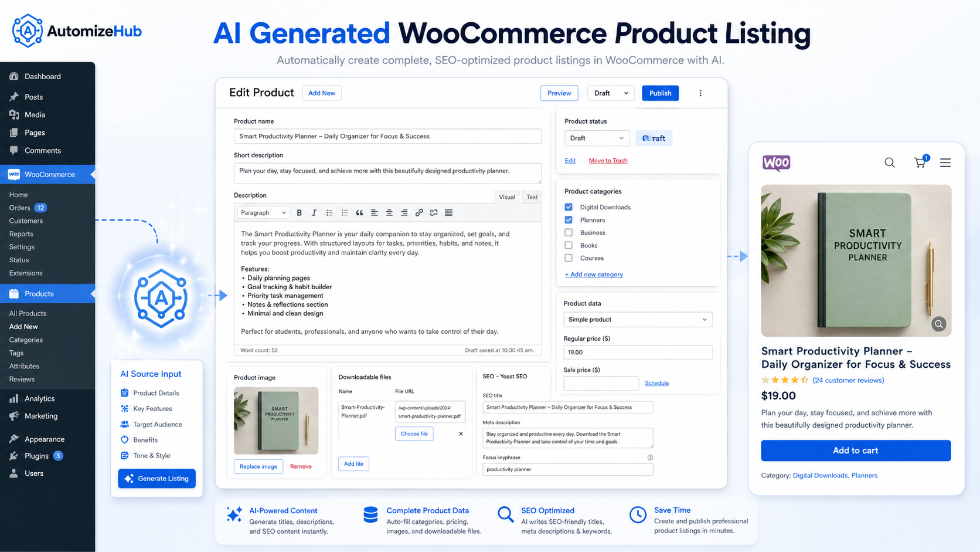The width and height of the screenshot is (980, 552).
Task: Open the Product status Draft dropdown
Action: (597, 138)
